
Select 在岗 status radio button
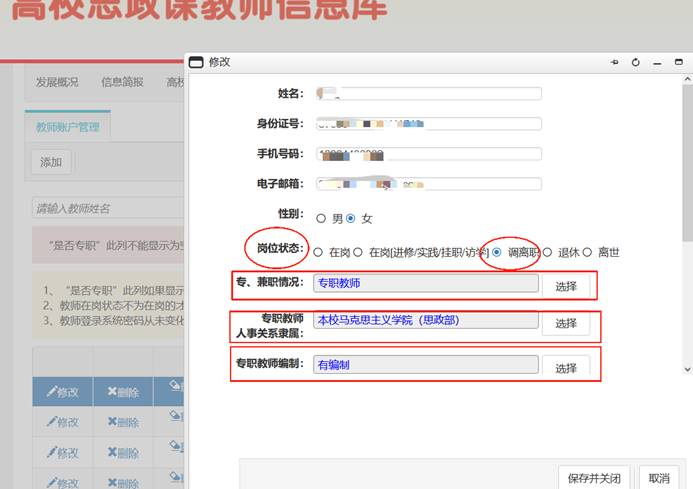318,253
